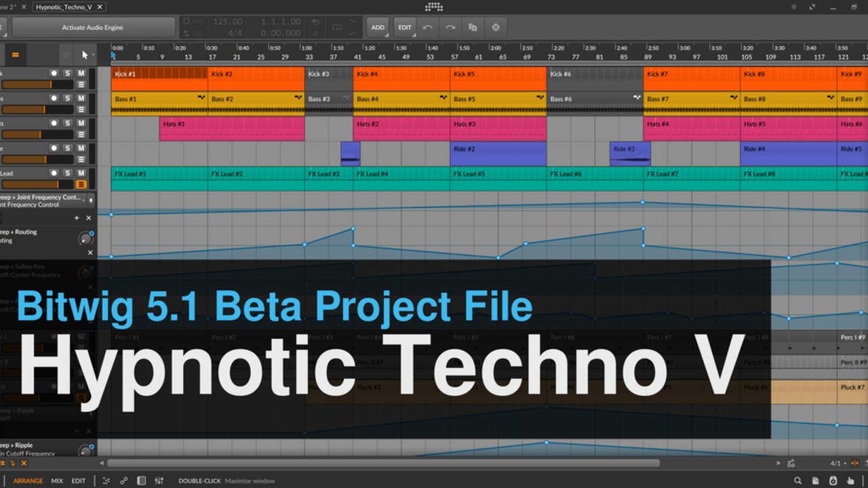
Task: Close the Joint Frequency Control lane with X
Action: 89,218
